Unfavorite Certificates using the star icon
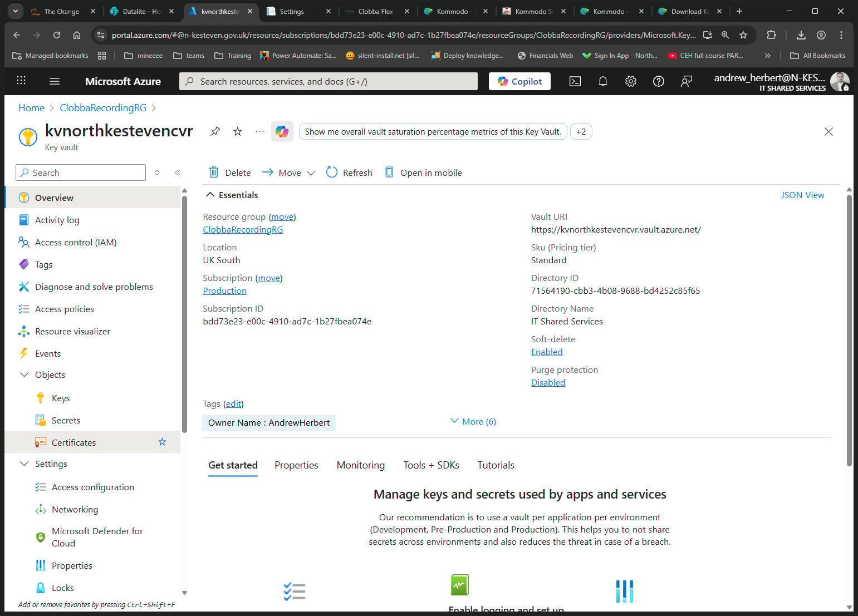The image size is (858, 616). tap(162, 442)
